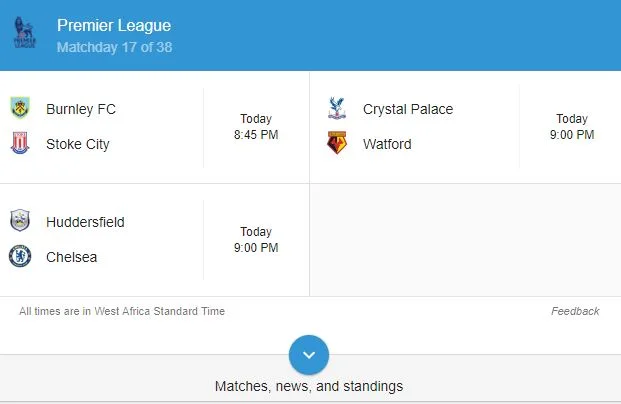Select the Huddersfield team name
Screen dimensions: 621x404
pyautogui.click(x=85, y=222)
